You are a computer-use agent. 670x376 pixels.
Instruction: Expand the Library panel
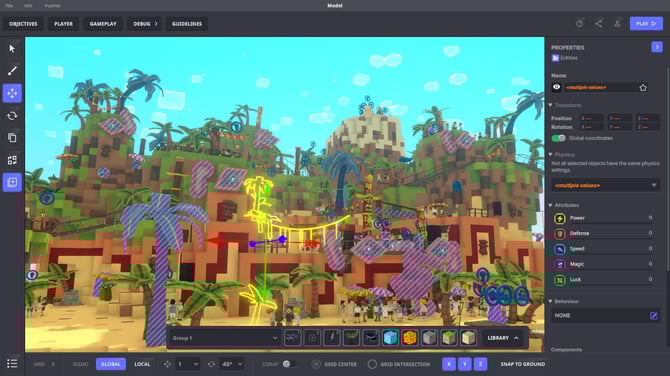click(503, 338)
